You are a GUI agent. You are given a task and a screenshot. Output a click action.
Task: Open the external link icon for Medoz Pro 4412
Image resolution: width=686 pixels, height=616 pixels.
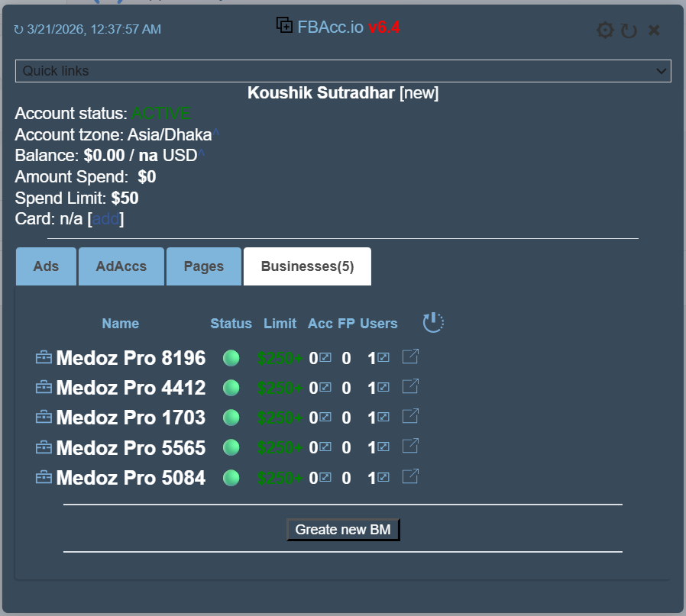pos(410,387)
